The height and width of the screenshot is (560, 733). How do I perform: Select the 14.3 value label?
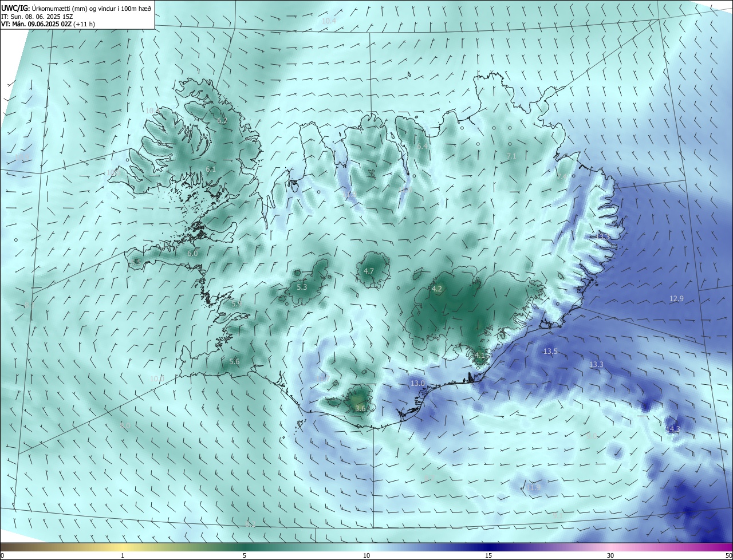pyautogui.click(x=673, y=429)
